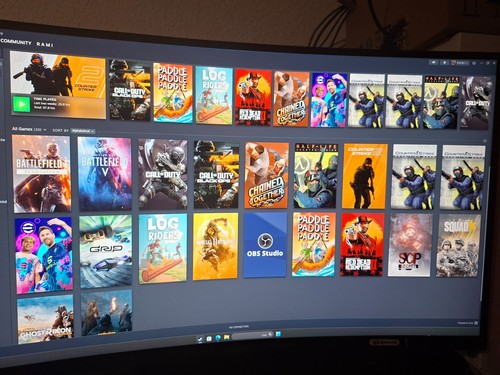The image size is (500, 375).
Task: Select the GRID racing game cover
Action: 106,252
